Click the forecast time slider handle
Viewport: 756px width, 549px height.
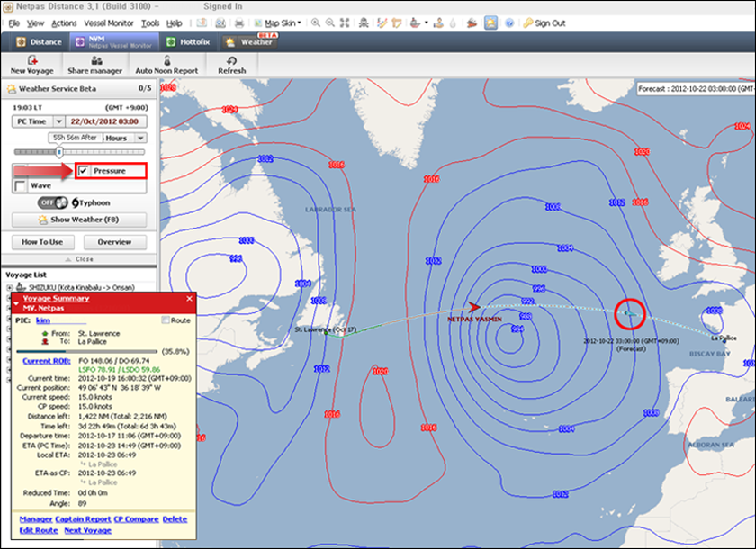(59, 152)
